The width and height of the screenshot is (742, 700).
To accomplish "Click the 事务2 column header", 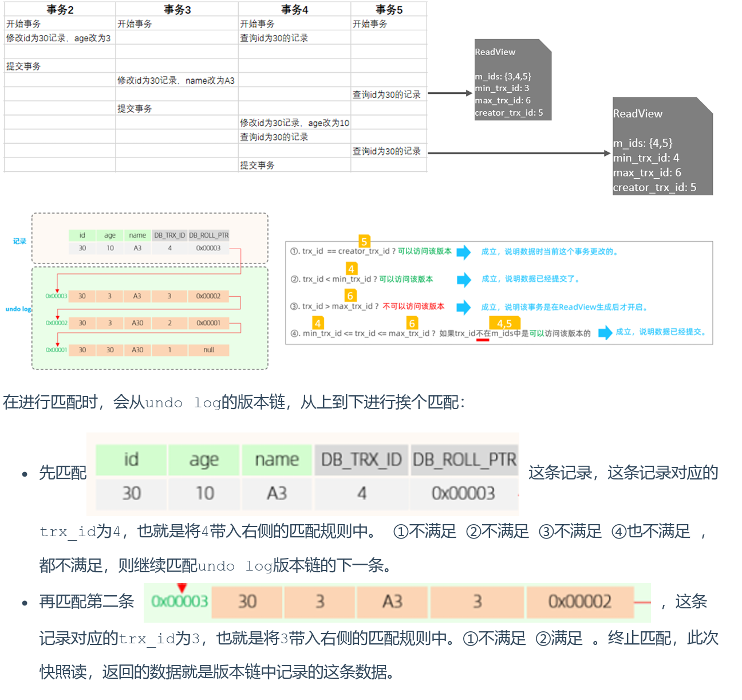I will tap(60, 9).
